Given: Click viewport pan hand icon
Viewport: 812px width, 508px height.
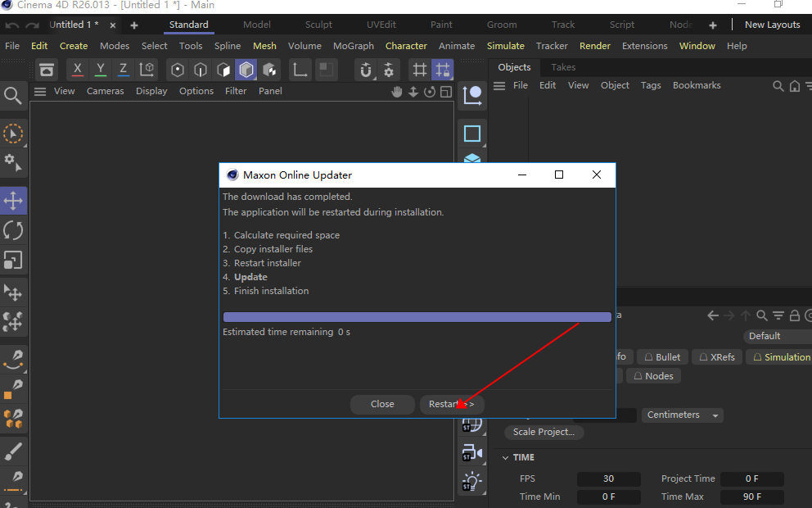Looking at the screenshot, I should click(397, 92).
